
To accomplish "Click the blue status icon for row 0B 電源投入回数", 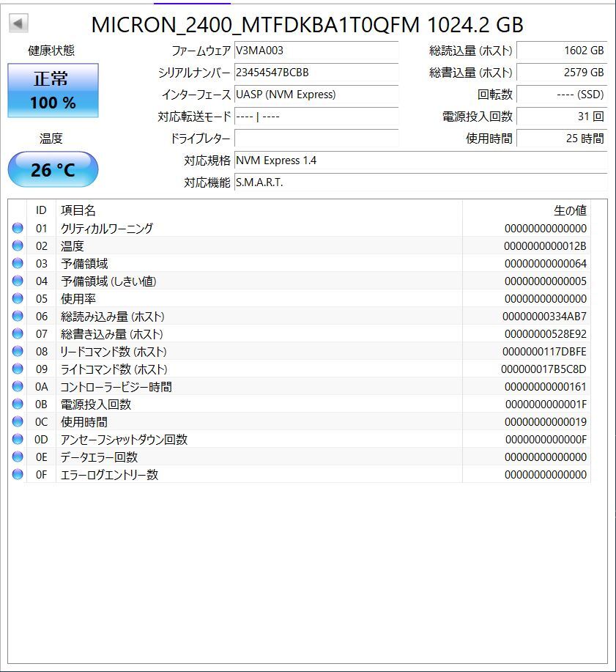I will [x=18, y=404].
